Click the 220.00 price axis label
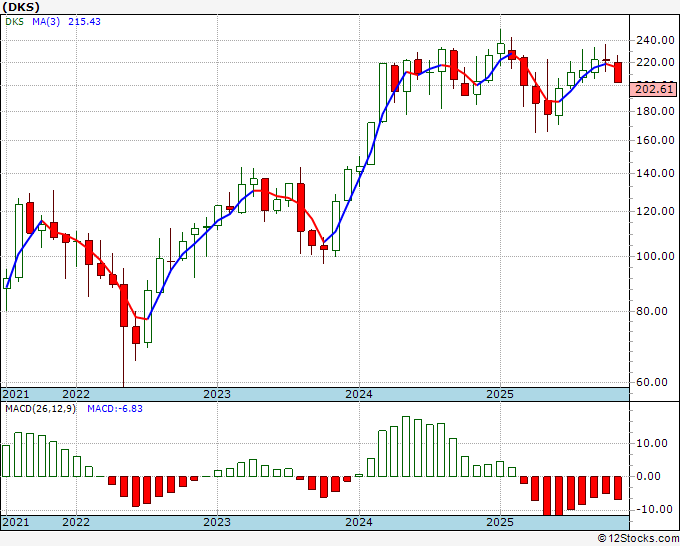This screenshot has height=546, width=680. (655, 62)
